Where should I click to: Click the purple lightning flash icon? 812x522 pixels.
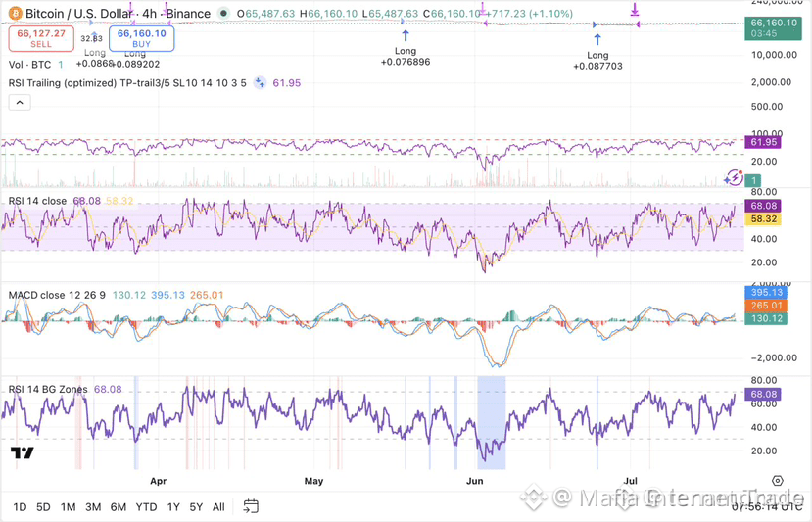tap(734, 177)
